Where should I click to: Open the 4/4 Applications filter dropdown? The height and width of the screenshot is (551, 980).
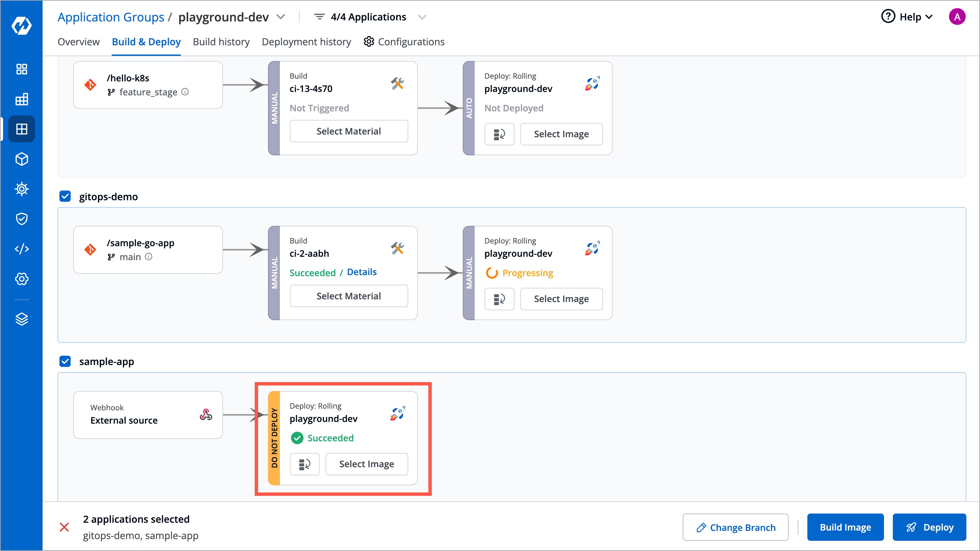click(x=422, y=17)
